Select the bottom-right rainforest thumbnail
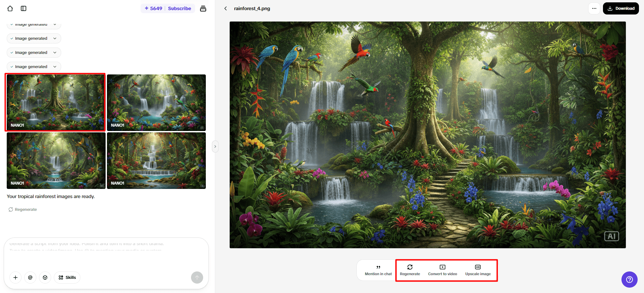The width and height of the screenshot is (644, 293). [156, 161]
